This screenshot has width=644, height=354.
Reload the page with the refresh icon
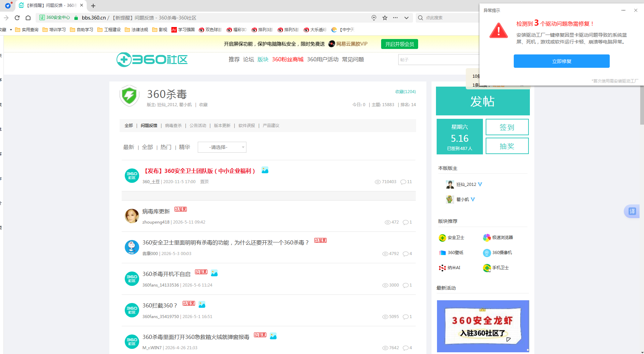[x=17, y=18]
